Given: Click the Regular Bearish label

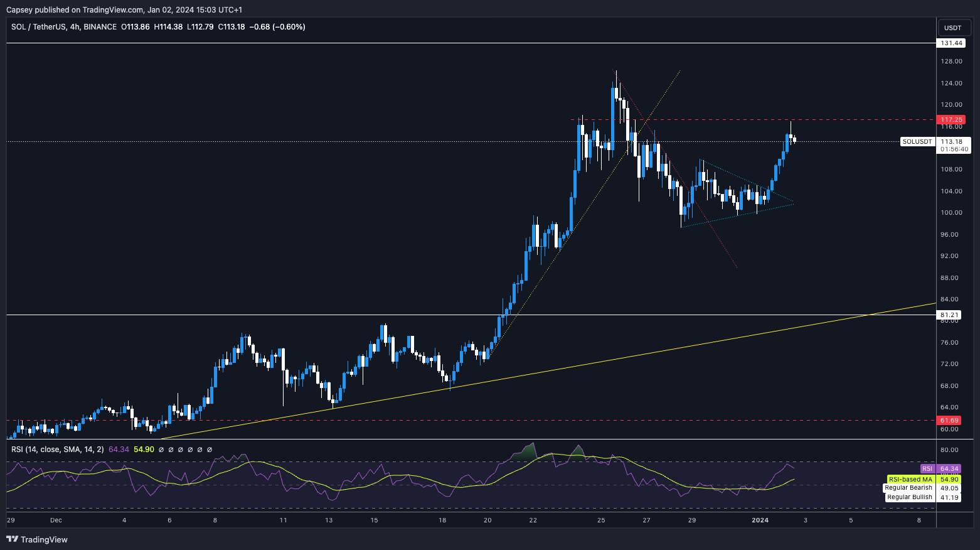Looking at the screenshot, I should (908, 488).
